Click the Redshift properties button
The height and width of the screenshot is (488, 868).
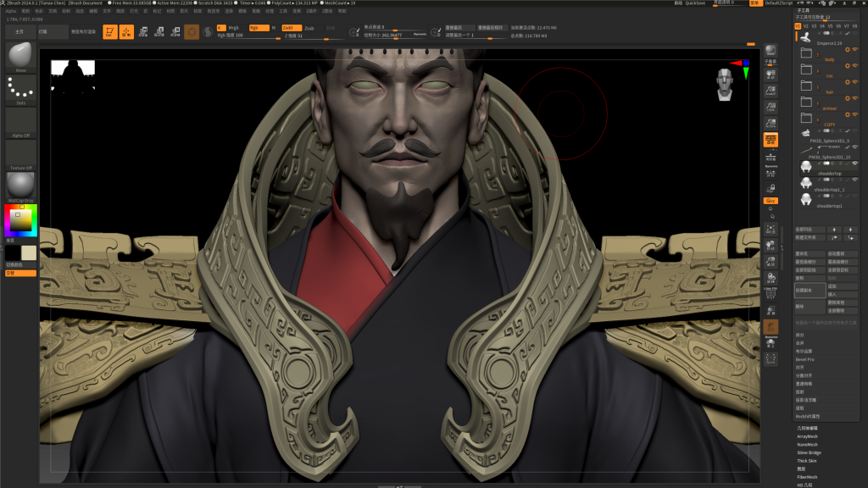point(808,417)
